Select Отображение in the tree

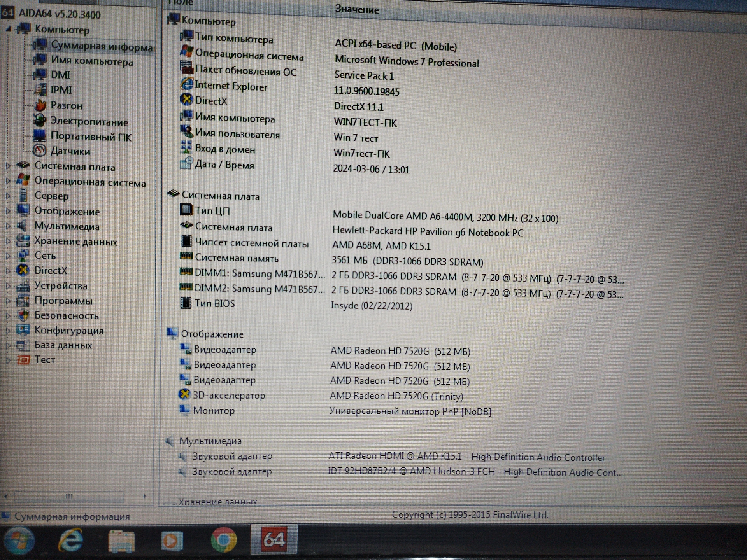(67, 211)
